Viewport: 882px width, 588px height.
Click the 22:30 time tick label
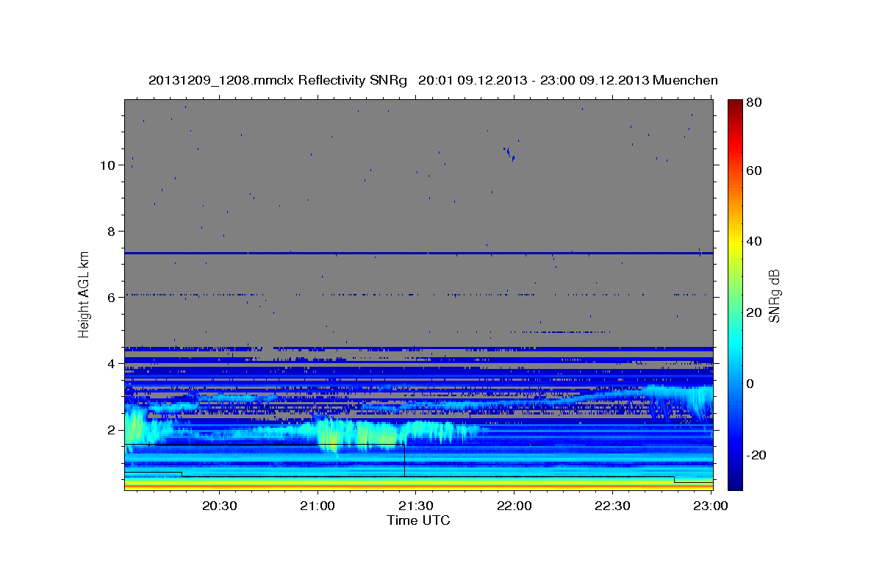[612, 506]
